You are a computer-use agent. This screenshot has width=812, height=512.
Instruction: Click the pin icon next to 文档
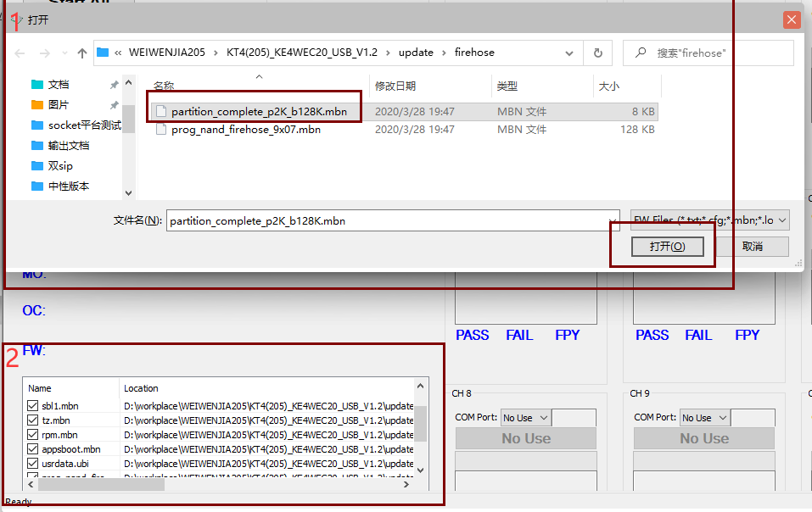pos(114,85)
